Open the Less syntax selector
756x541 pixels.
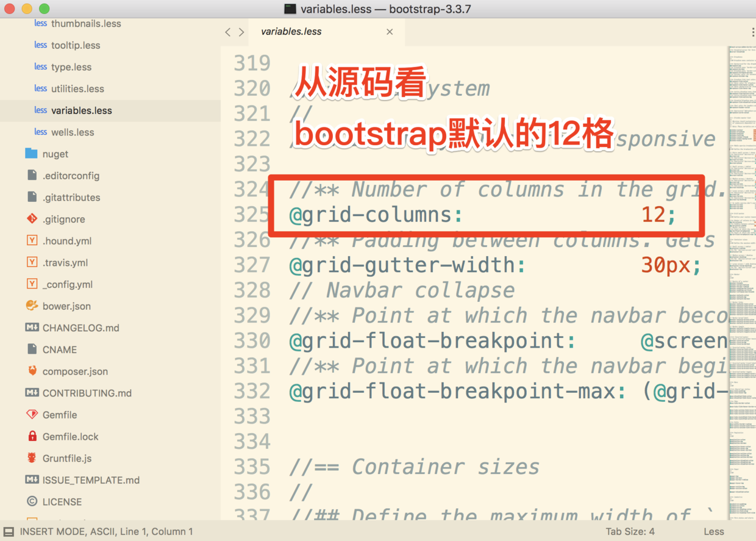[713, 531]
